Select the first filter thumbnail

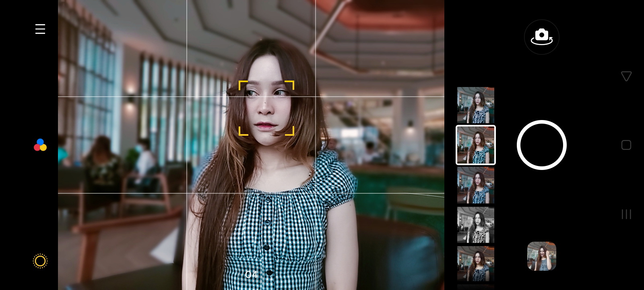(x=476, y=105)
